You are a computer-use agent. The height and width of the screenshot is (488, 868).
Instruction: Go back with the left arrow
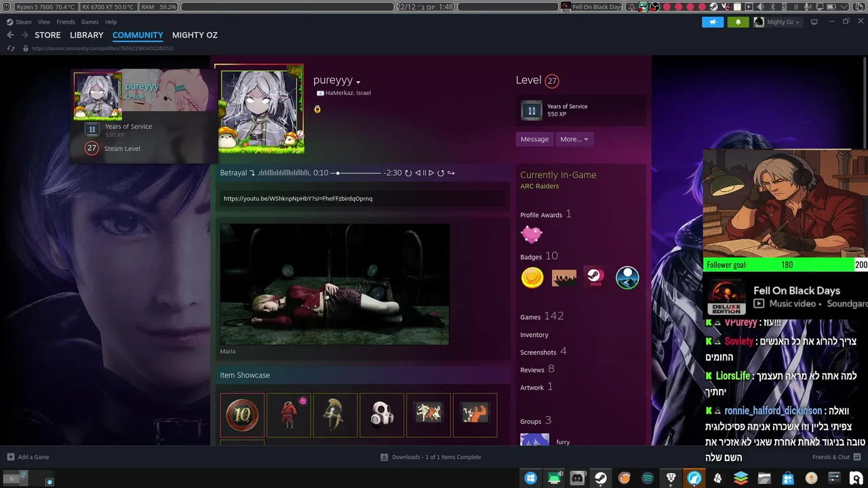pos(10,35)
